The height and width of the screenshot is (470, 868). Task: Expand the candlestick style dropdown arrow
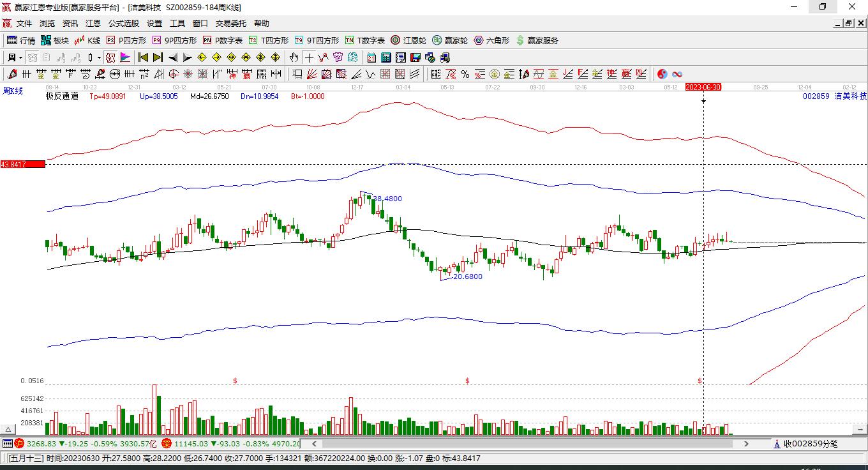pyautogui.click(x=99, y=57)
